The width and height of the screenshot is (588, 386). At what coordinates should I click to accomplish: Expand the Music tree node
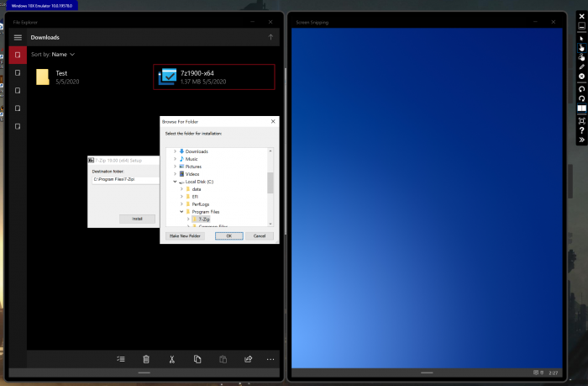point(175,159)
